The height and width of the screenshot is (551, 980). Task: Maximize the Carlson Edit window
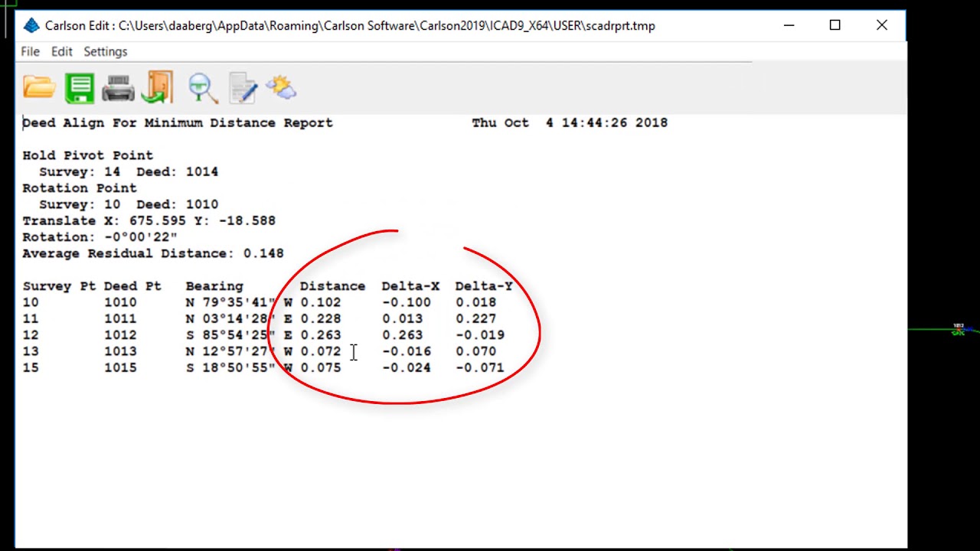[835, 25]
